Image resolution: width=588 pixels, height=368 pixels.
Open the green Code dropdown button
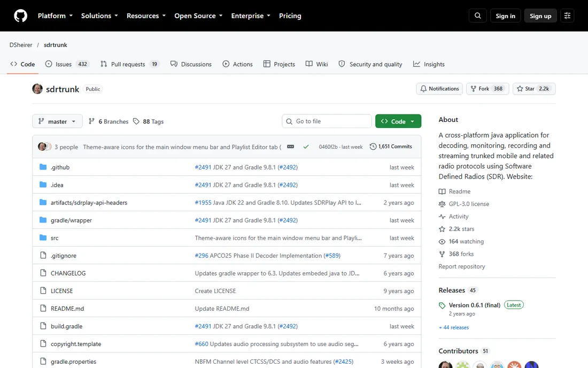pos(398,121)
